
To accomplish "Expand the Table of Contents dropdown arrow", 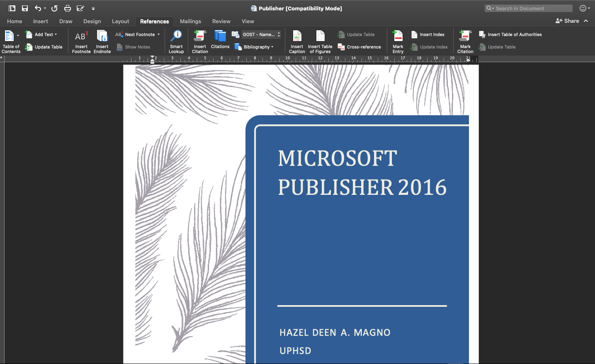I will 18,36.
